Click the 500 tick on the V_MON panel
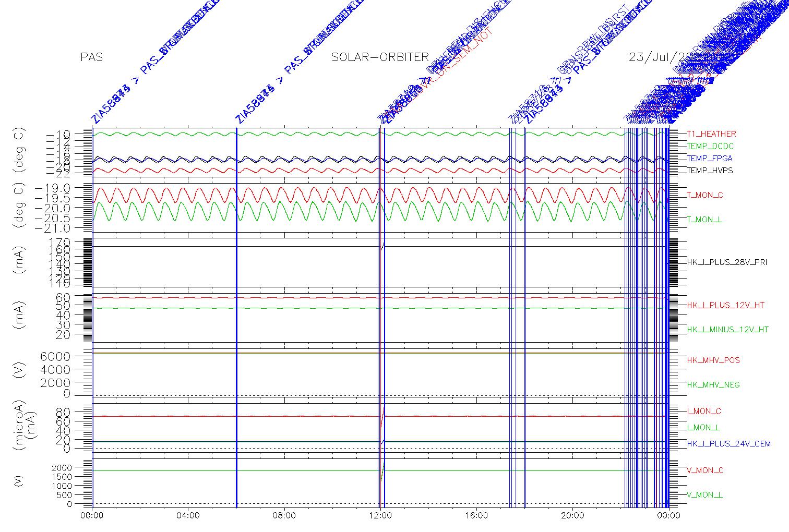789x532 pixels. [65, 495]
